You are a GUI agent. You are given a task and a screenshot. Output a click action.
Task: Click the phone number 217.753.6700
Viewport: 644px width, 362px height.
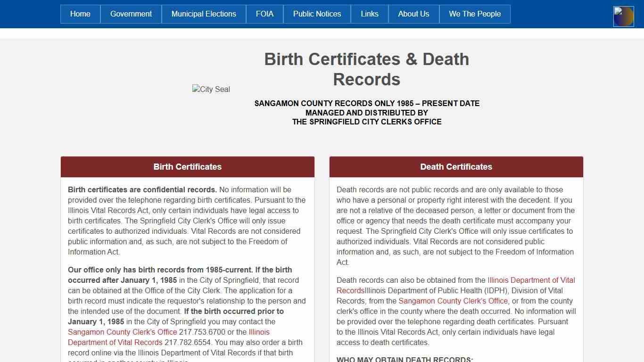[202, 332]
